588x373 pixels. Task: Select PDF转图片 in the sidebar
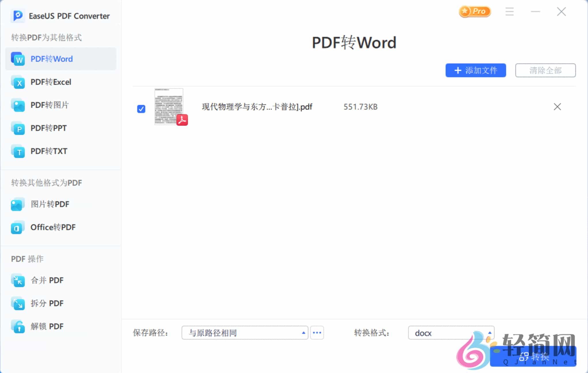(x=61, y=105)
